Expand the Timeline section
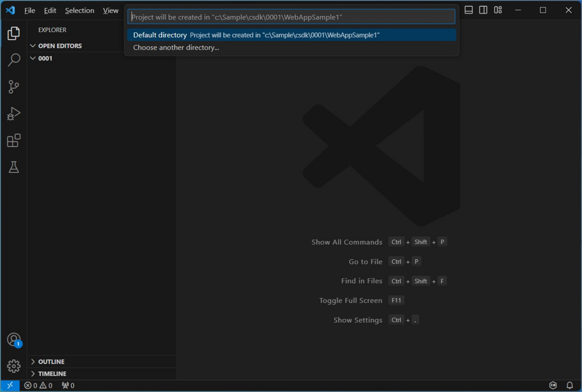Screen dimensions: 582x392 [102, 374]
